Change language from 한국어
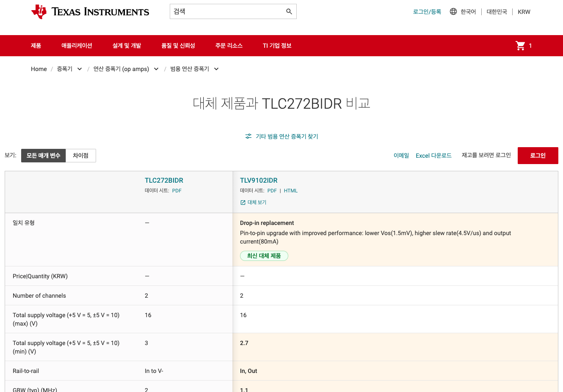Image resolution: width=563 pixels, height=392 pixels. 468,12
